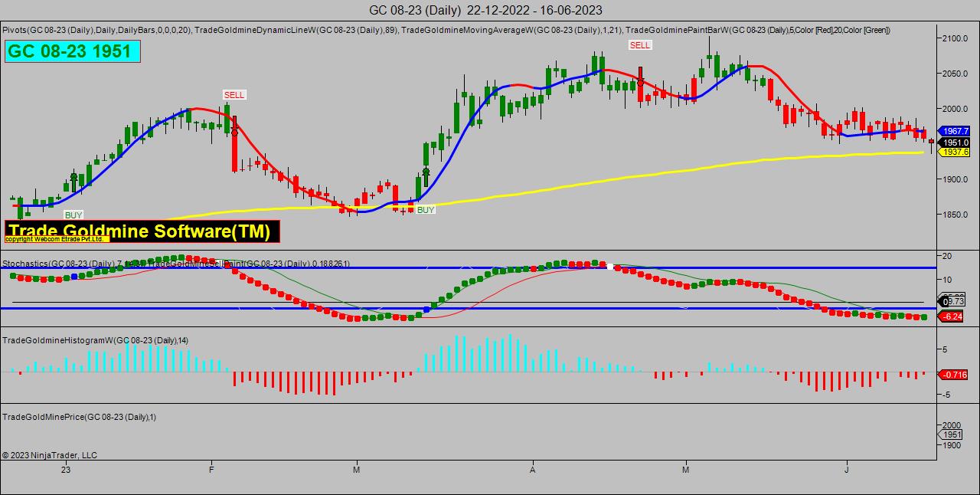Click the BUY label near the January lows
Image resolution: width=980 pixels, height=495 pixels.
pyautogui.click(x=73, y=215)
